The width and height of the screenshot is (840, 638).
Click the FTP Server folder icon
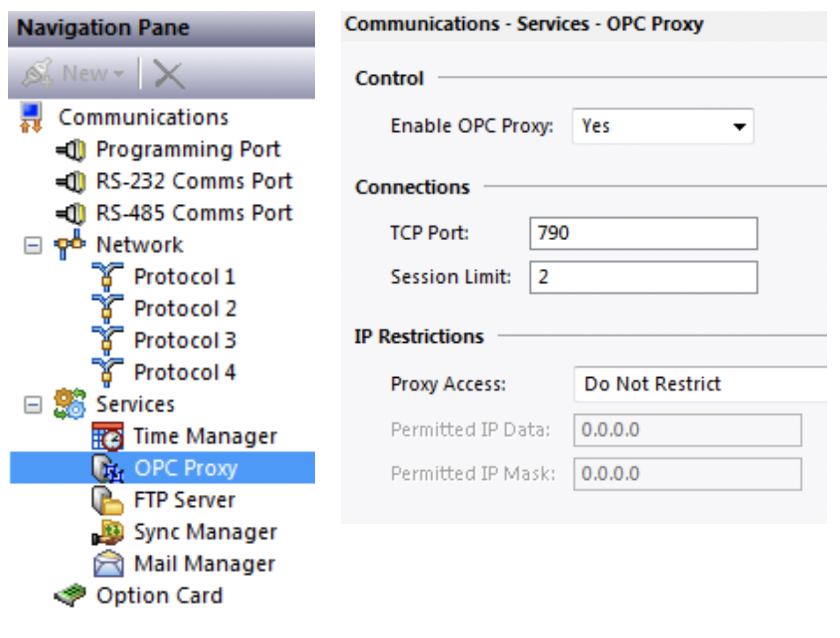pos(108,500)
